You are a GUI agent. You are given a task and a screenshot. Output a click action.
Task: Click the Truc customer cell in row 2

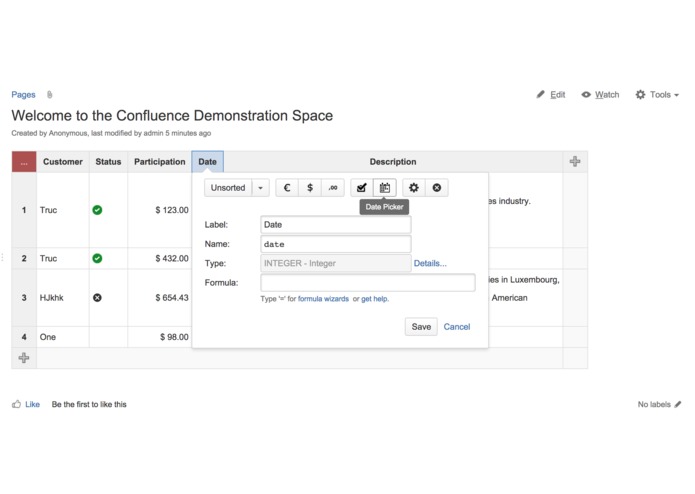[x=62, y=258]
